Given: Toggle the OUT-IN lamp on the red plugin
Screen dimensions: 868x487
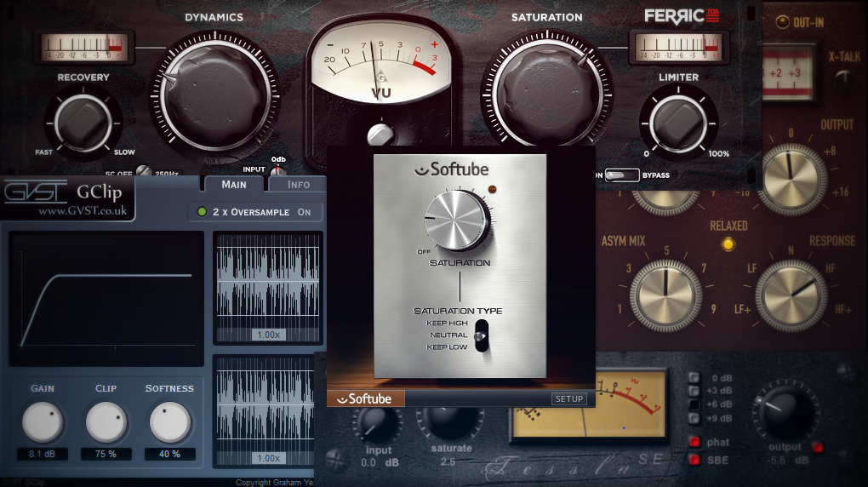Looking at the screenshot, I should [x=782, y=22].
